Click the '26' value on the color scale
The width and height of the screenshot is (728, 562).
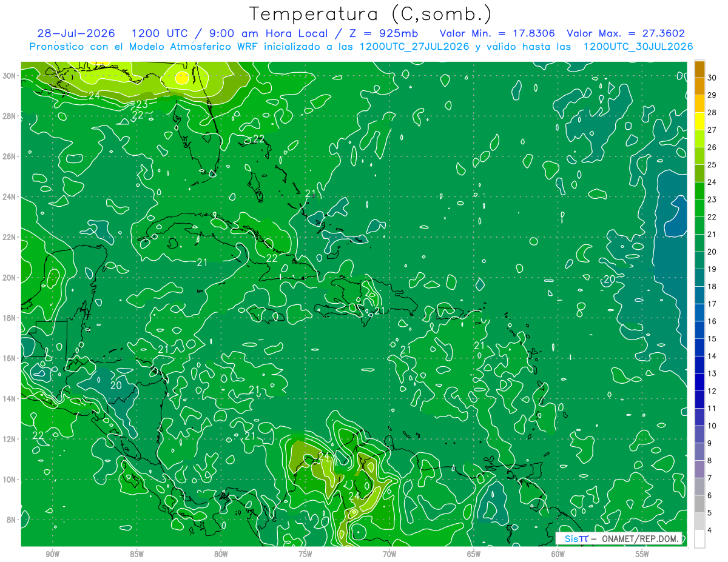712,147
